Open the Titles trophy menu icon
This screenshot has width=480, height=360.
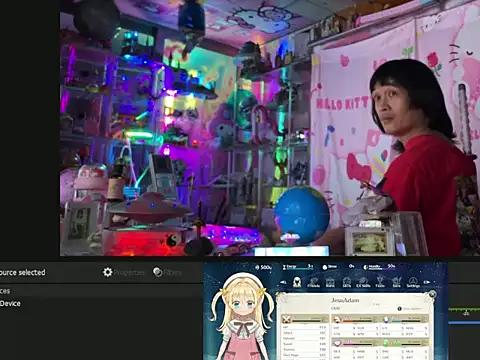pyautogui.click(x=380, y=282)
